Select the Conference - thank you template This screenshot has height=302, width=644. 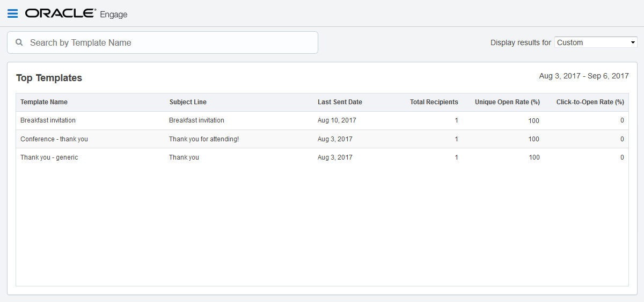coord(54,139)
